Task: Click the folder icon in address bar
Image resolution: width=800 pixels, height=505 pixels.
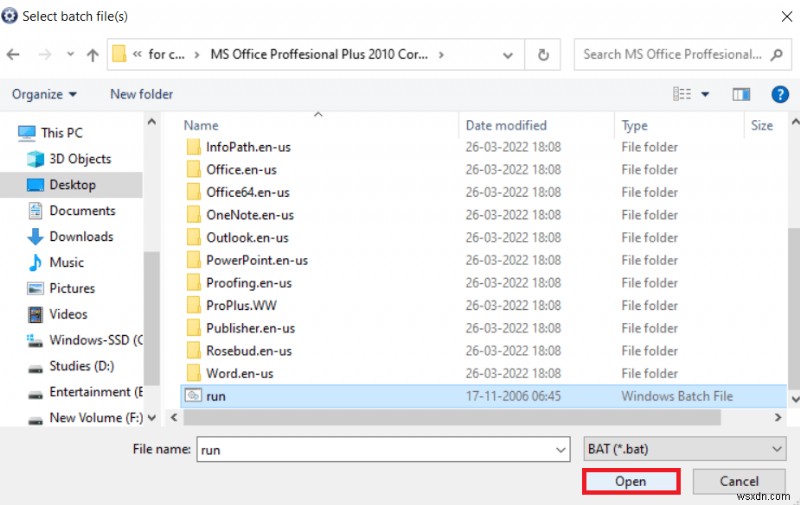Action: (x=119, y=54)
